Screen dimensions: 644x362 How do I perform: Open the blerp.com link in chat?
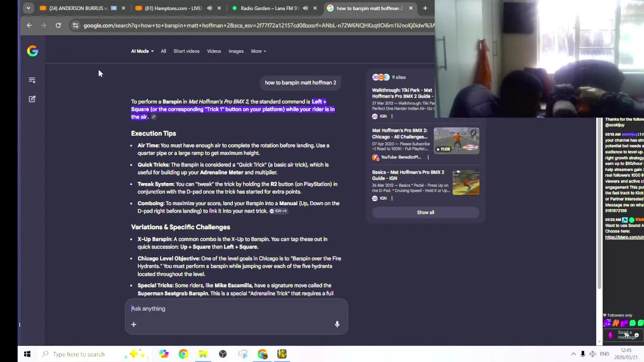tap(624, 237)
